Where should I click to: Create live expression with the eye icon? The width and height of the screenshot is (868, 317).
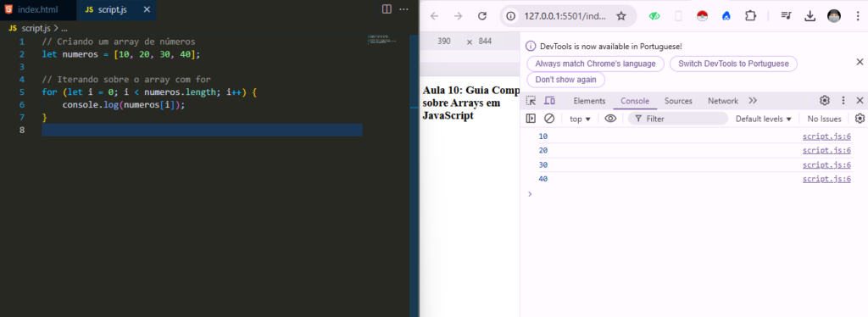(610, 119)
